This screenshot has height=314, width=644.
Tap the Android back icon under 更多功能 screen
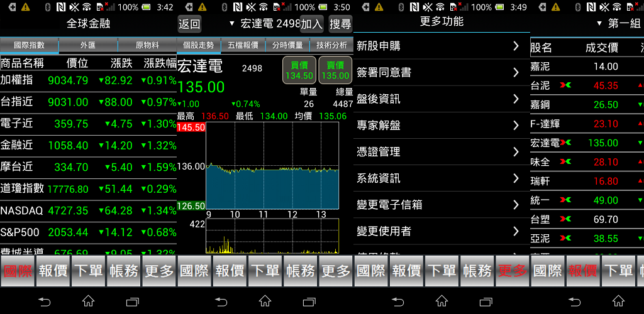point(397,302)
